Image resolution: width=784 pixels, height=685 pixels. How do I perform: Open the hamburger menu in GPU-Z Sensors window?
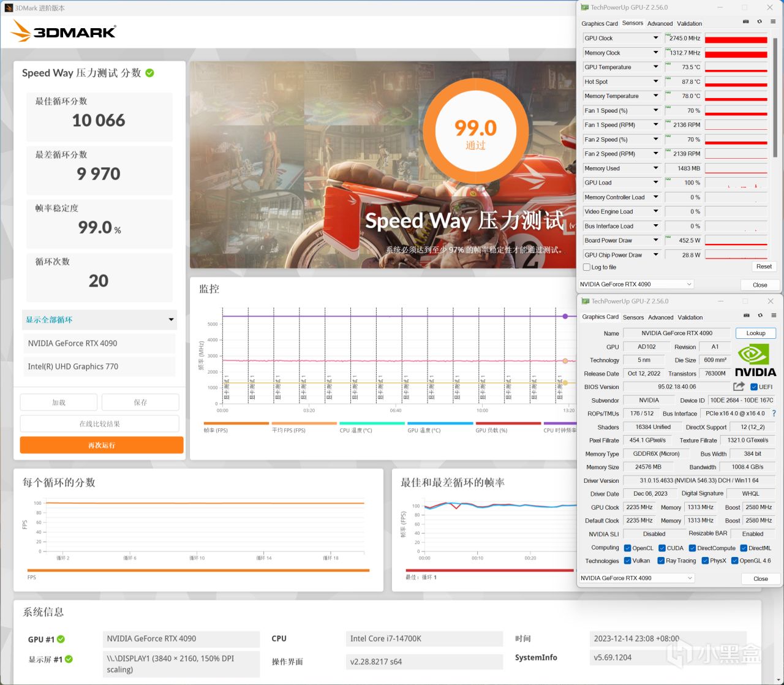click(x=773, y=21)
